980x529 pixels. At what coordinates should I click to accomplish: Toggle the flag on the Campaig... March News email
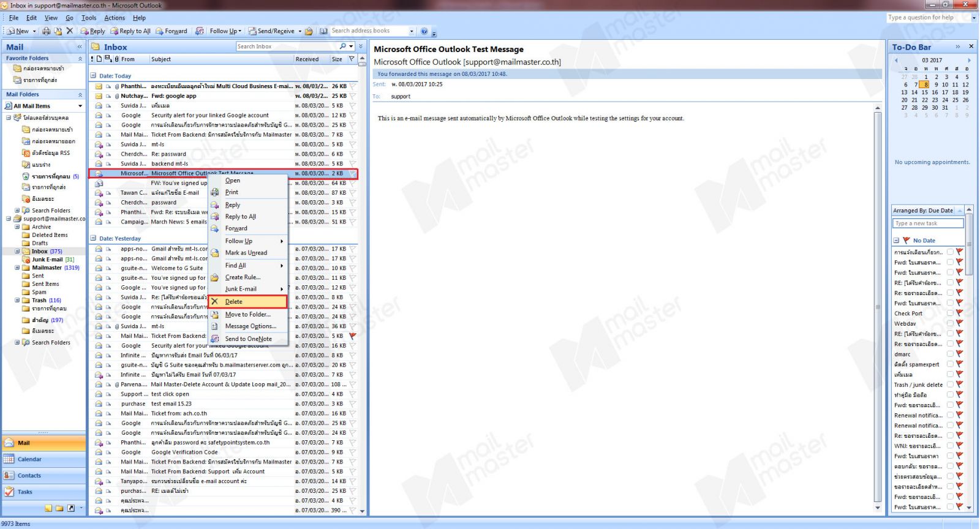pos(352,222)
